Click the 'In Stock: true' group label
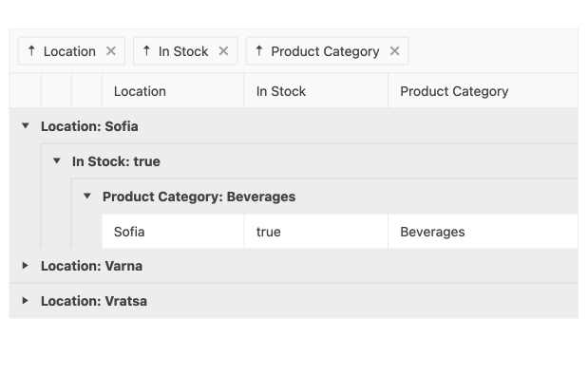Screen dimensions: 588x375 click(x=116, y=161)
